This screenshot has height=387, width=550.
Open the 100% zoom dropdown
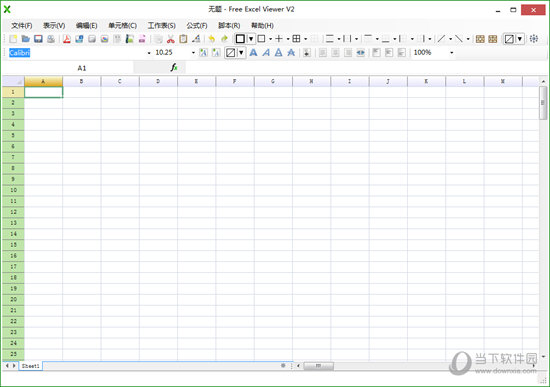[452, 53]
